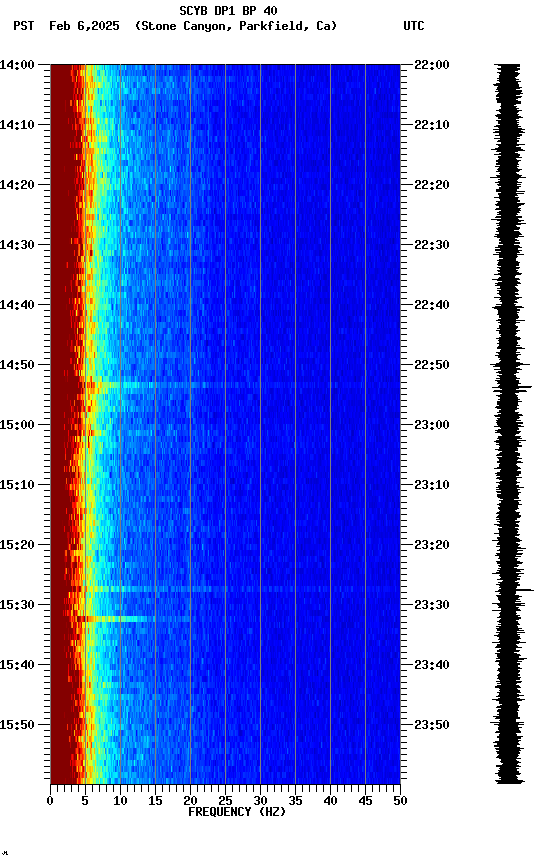Click the FREQUENCY (HZ) axis label
This screenshot has width=552, height=864.
(x=237, y=812)
